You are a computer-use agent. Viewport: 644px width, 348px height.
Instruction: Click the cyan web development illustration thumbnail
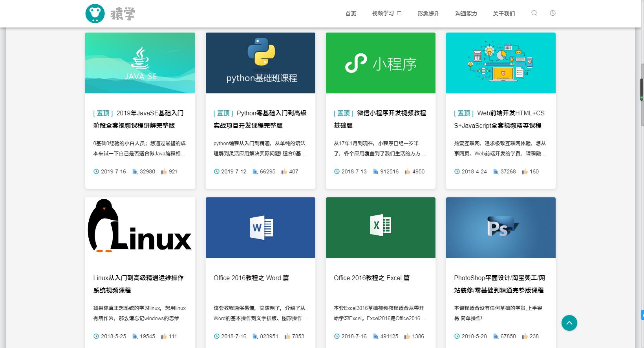(501, 63)
